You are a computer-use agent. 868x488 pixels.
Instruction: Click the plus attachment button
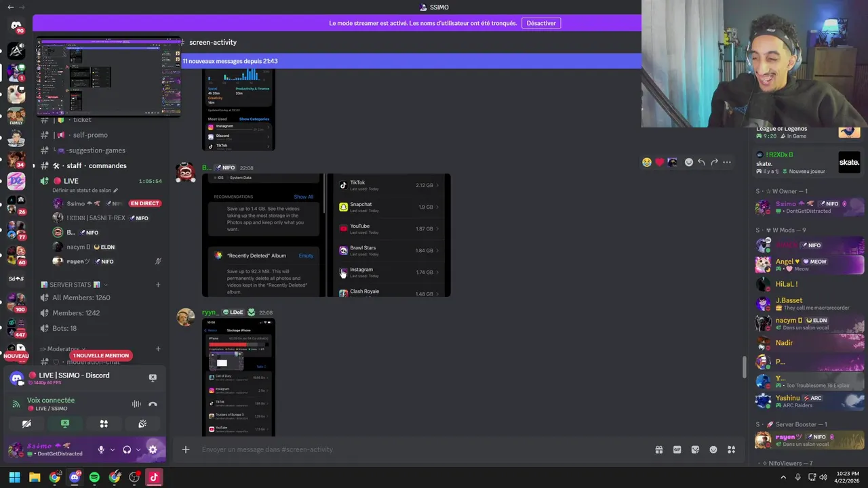pos(185,449)
